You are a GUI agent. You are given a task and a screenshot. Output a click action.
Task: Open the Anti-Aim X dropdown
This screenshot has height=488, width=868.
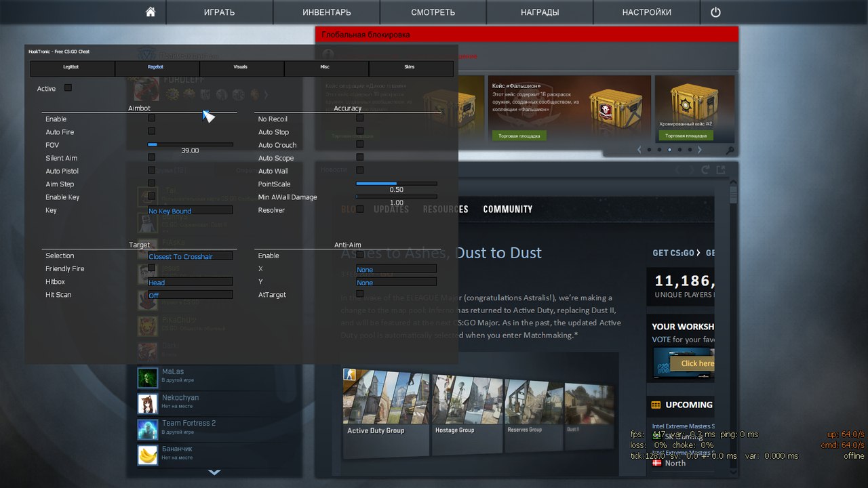pyautogui.click(x=396, y=268)
